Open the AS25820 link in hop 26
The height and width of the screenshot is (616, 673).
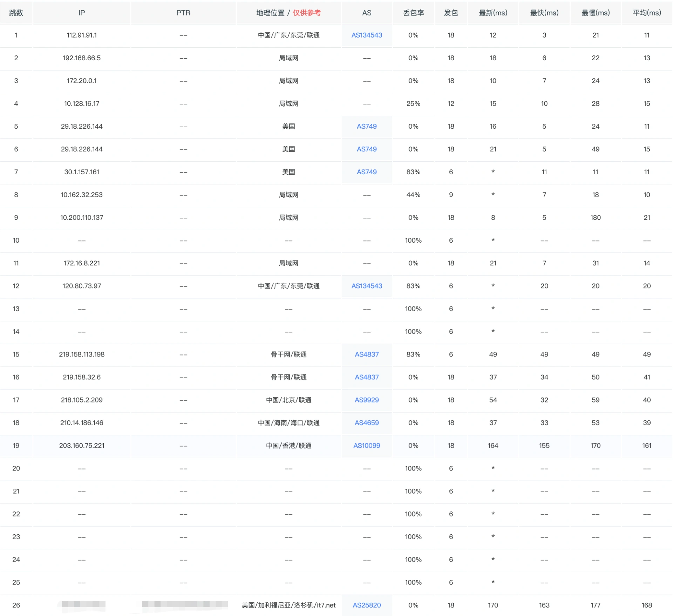(367, 605)
